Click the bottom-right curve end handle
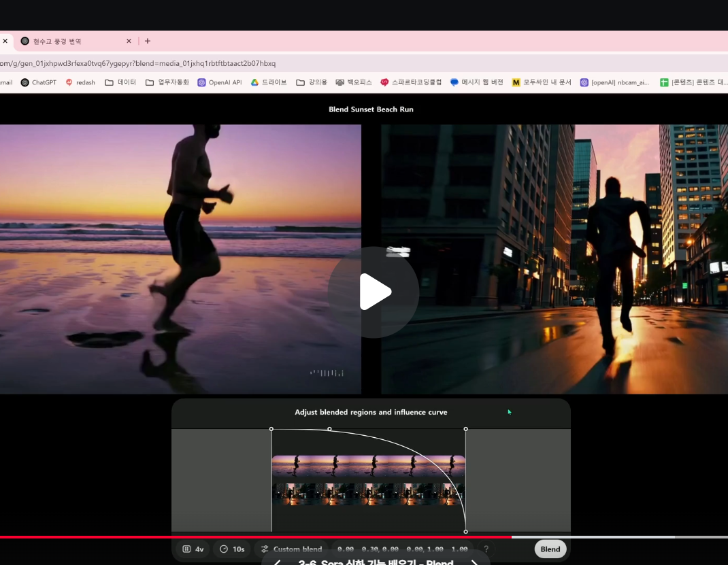Image resolution: width=728 pixels, height=565 pixels. tap(465, 532)
